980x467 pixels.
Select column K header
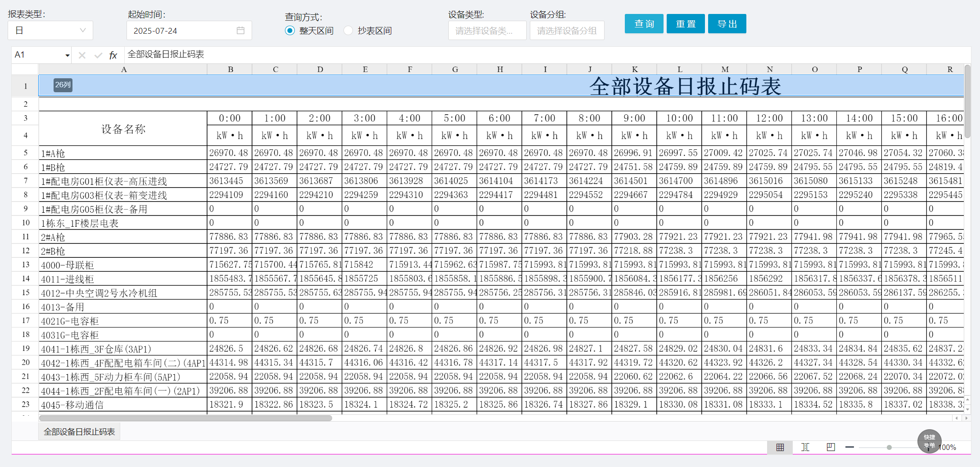point(635,69)
